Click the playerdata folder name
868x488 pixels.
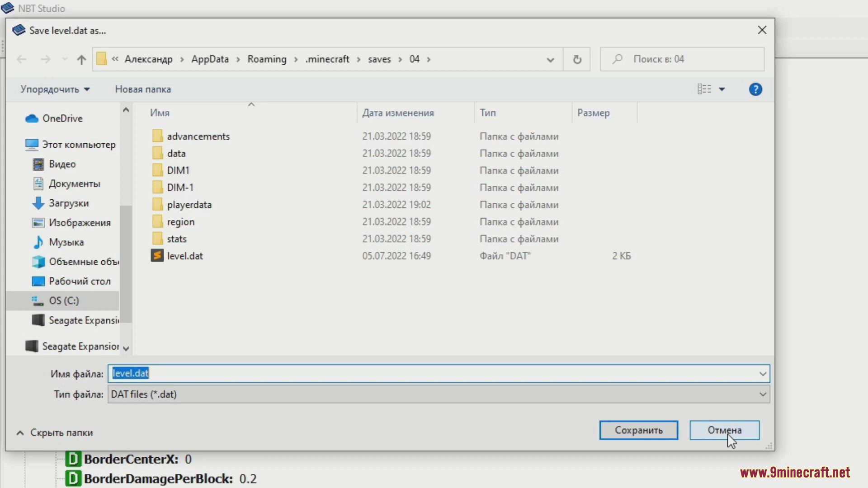click(x=189, y=205)
